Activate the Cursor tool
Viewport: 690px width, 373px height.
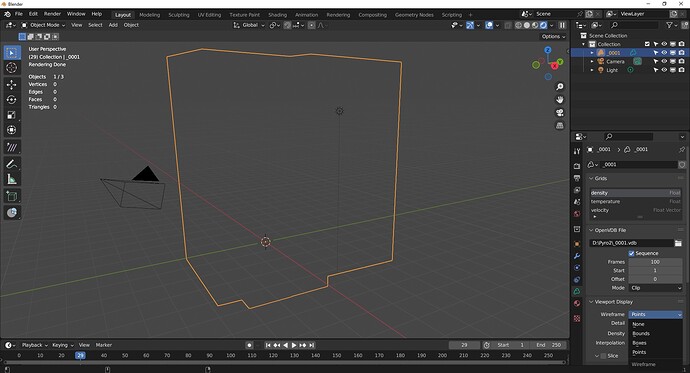click(12, 68)
